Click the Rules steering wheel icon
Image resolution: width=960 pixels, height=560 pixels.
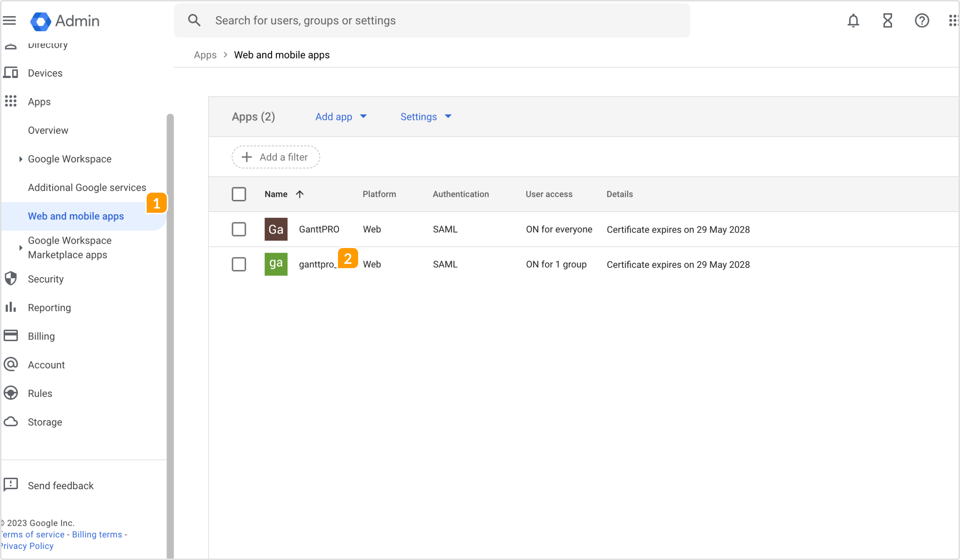click(11, 393)
